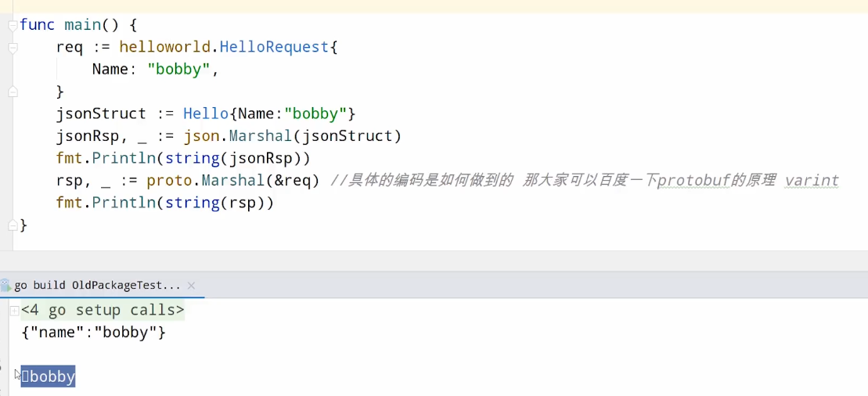The height and width of the screenshot is (396, 868).
Task: Click the highlighted bobby output text
Action: (x=49, y=376)
